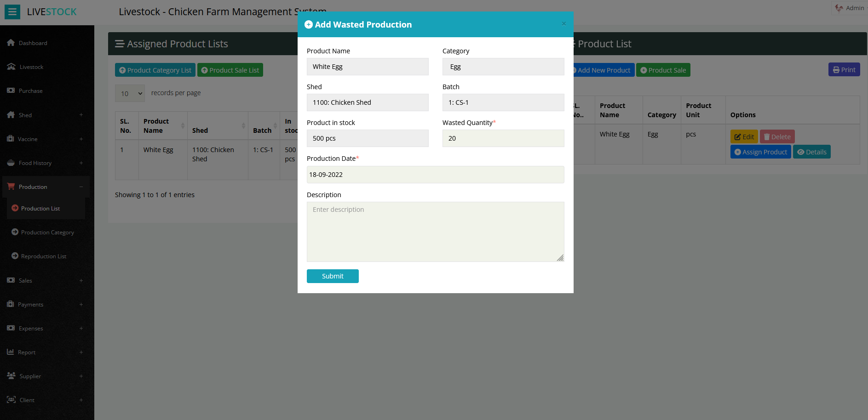
Task: Expand the Shed submenu plus sign
Action: tap(81, 115)
